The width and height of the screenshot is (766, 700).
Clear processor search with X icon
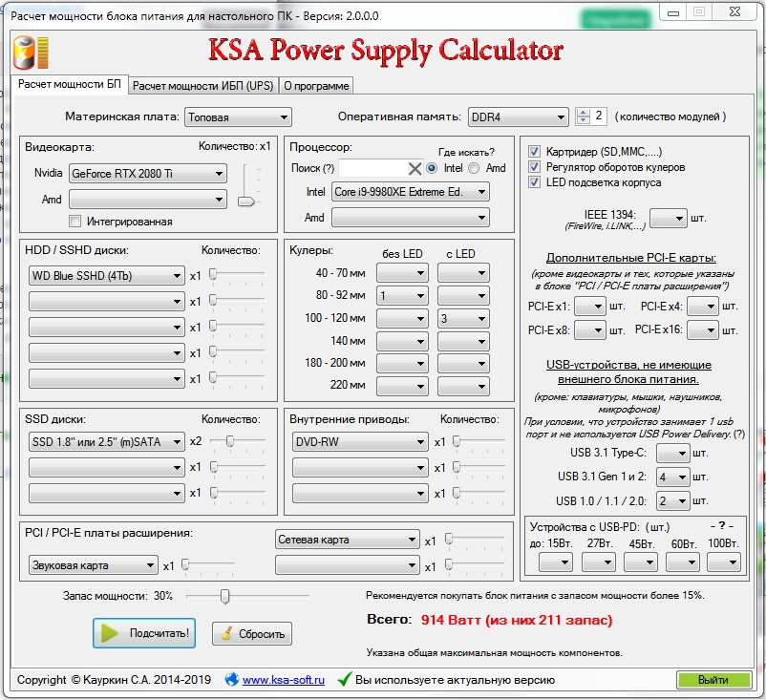(415, 169)
